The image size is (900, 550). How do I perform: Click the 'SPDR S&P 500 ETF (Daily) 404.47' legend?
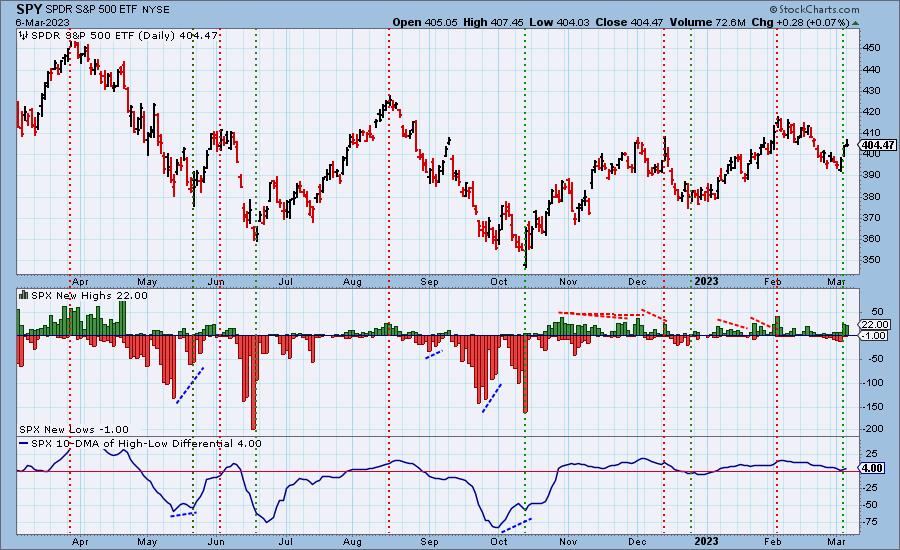[x=124, y=36]
